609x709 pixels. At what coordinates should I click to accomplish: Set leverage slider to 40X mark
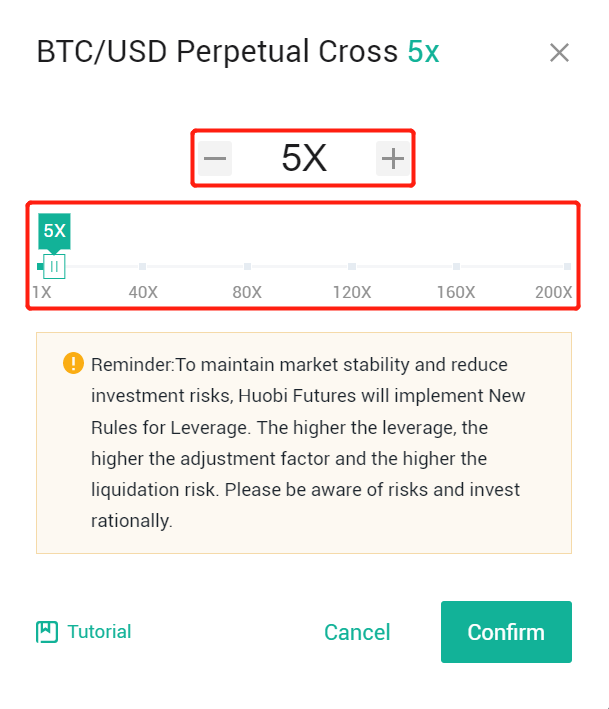(x=142, y=266)
